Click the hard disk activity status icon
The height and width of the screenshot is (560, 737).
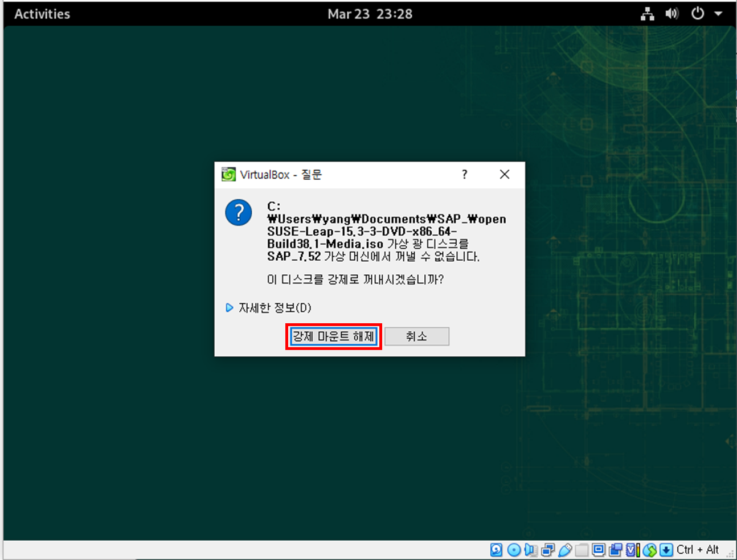497,550
